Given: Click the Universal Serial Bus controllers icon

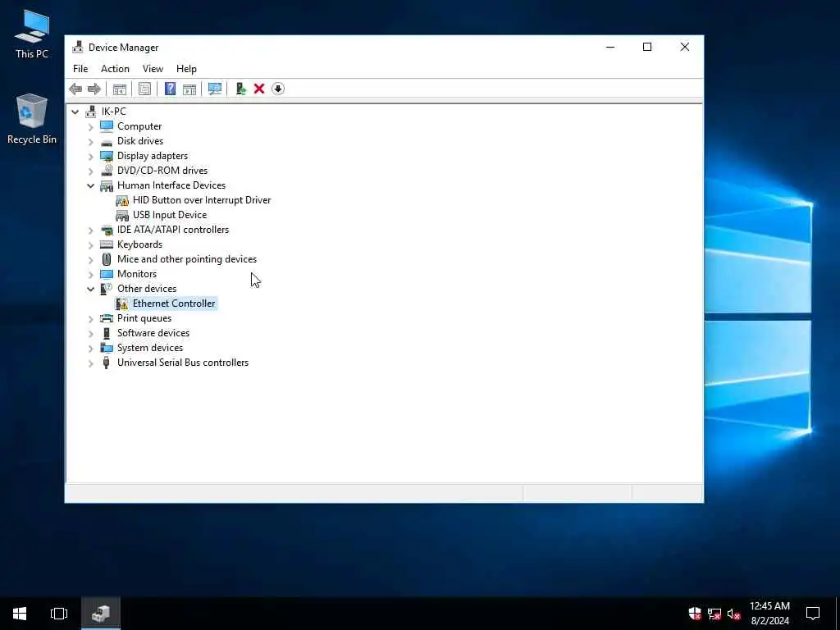Looking at the screenshot, I should tap(107, 363).
